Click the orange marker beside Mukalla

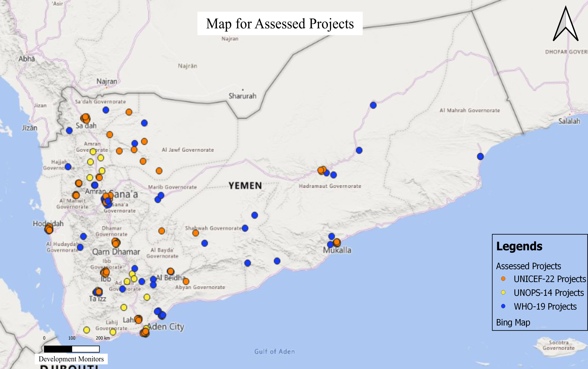pyautogui.click(x=337, y=242)
